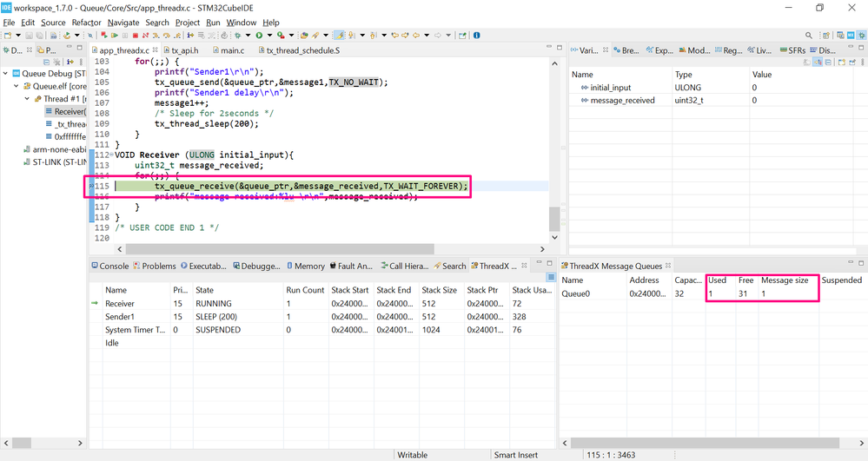Image resolution: width=868 pixels, height=461 pixels.
Task: Open the Console tab in bottom panel
Action: click(109, 267)
